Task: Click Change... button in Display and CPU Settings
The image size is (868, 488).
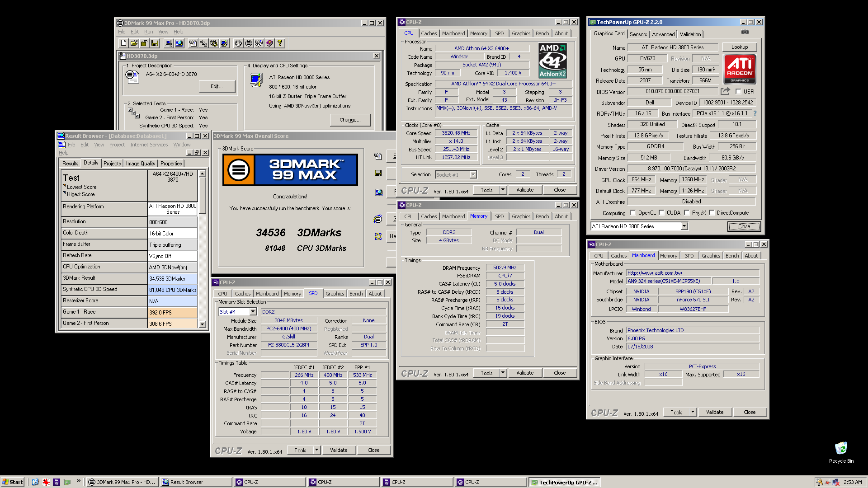Action: pyautogui.click(x=350, y=120)
